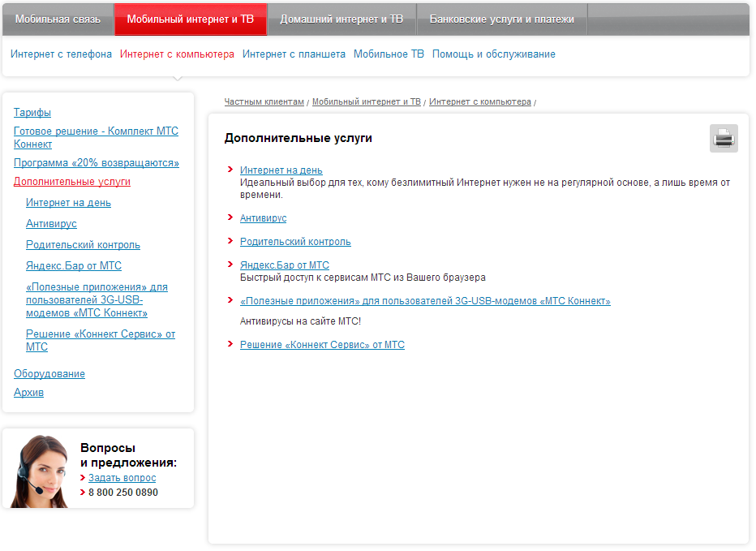Image resolution: width=756 pixels, height=551 pixels.
Task: Open sidebar sub-item 'Антивирус'
Action: [52, 224]
